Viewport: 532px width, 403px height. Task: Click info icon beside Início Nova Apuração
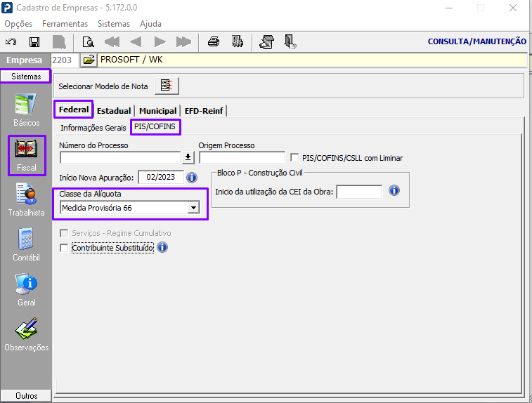pos(192,178)
